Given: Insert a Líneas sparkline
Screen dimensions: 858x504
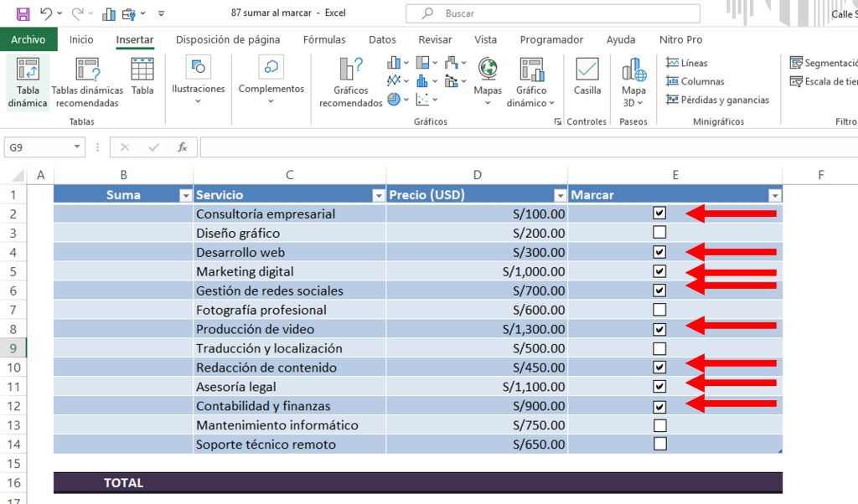Looking at the screenshot, I should [x=687, y=63].
